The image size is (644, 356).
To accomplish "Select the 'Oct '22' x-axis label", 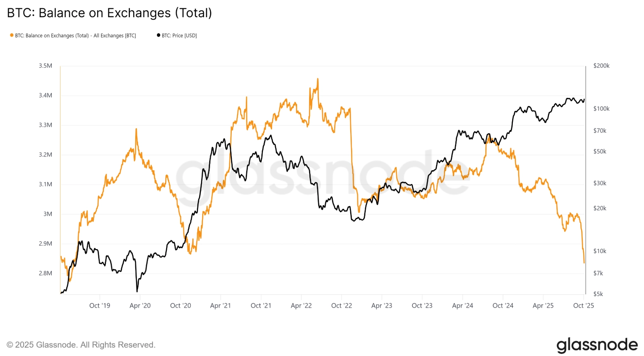I will pos(342,305).
